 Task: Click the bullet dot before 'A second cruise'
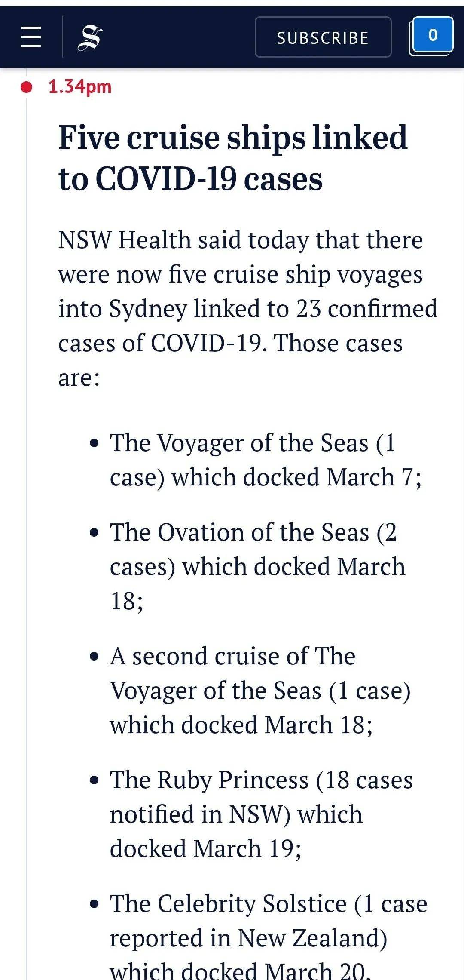(95, 657)
